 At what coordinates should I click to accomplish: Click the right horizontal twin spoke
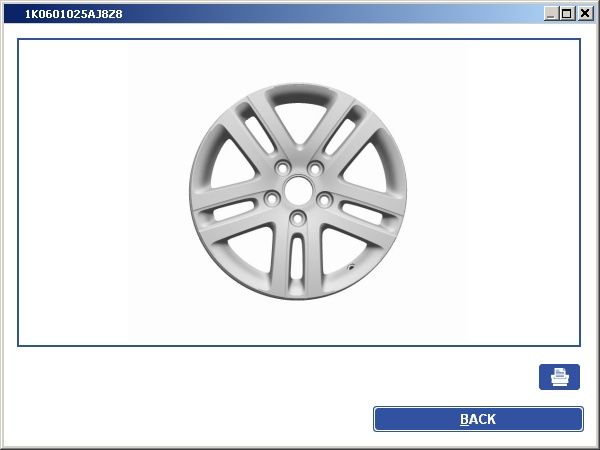pos(367,208)
